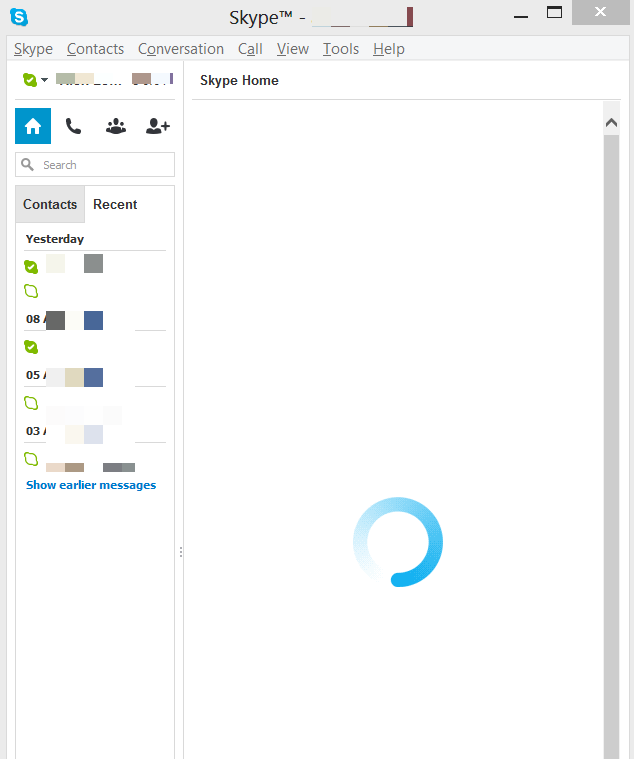Click the pane splitter handle dots

[x=181, y=552]
